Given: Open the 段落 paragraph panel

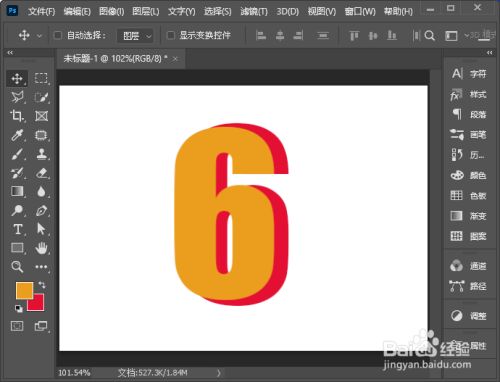Looking at the screenshot, I should (469, 115).
